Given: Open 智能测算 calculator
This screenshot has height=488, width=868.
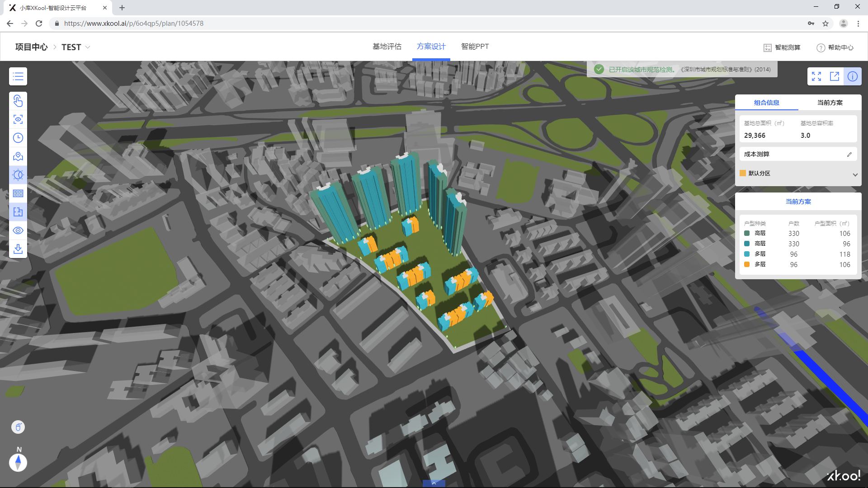Looking at the screenshot, I should 782,47.
